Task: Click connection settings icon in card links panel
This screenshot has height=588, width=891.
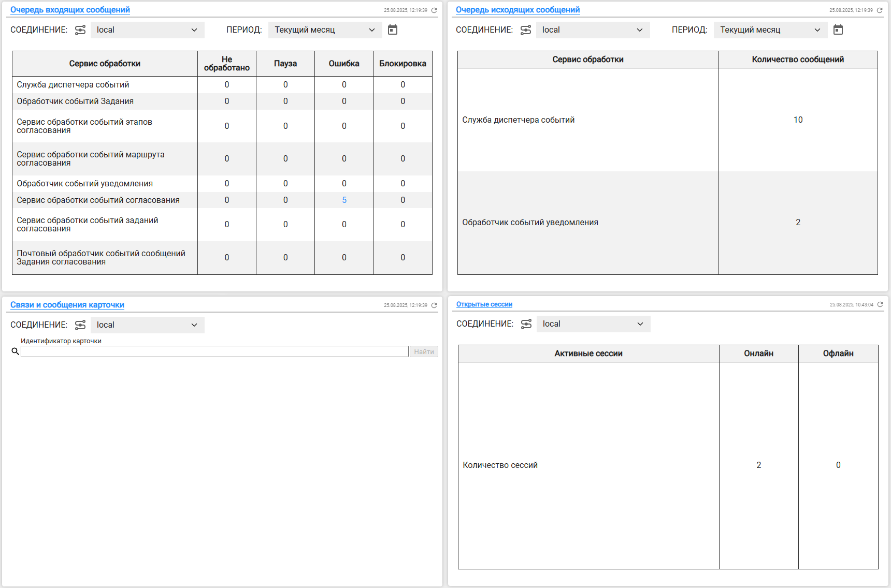Action: (80, 325)
